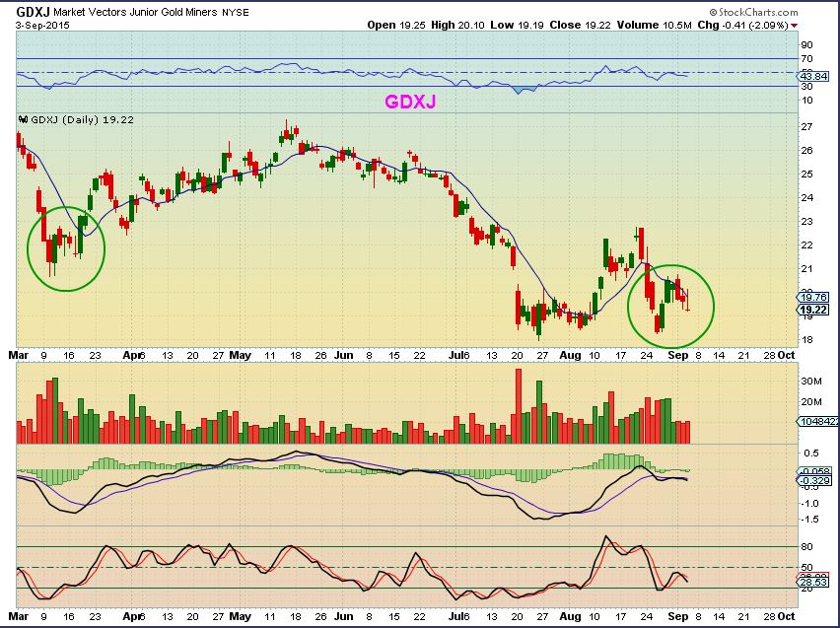The width and height of the screenshot is (840, 628).
Task: Click the Market Vectors Junior Gold Miners name
Action: coord(135,13)
